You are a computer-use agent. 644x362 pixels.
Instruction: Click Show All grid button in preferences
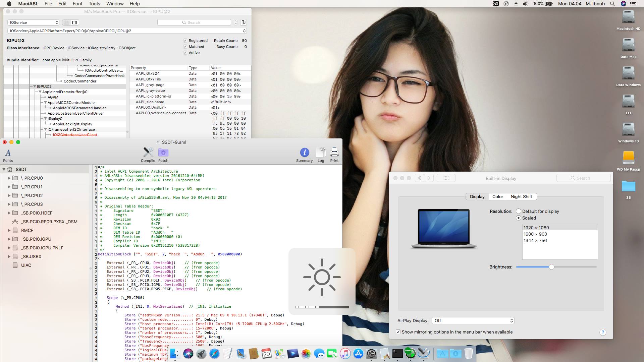click(x=446, y=178)
